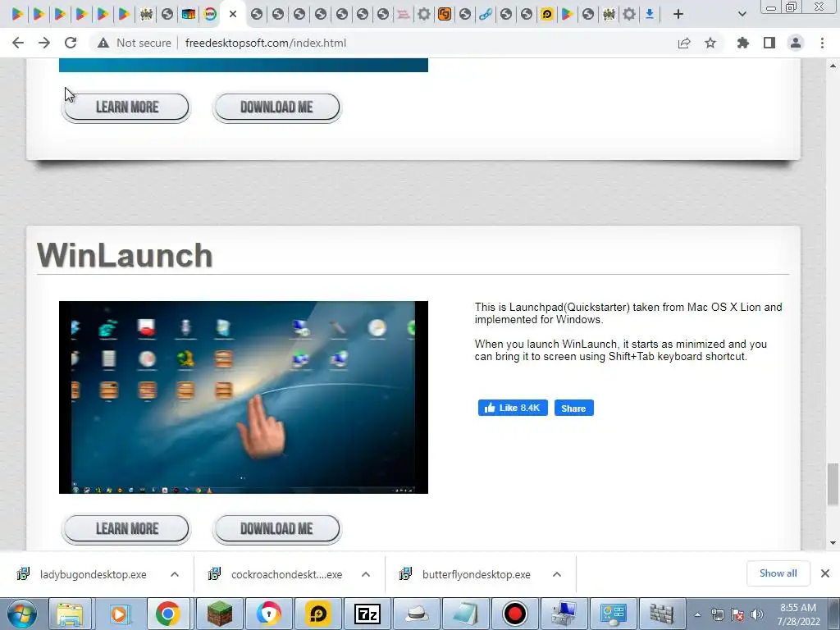Open the colorful keyhole browser taskbar icon
Screen dimensions: 840x630
pyautogui.click(x=269, y=614)
